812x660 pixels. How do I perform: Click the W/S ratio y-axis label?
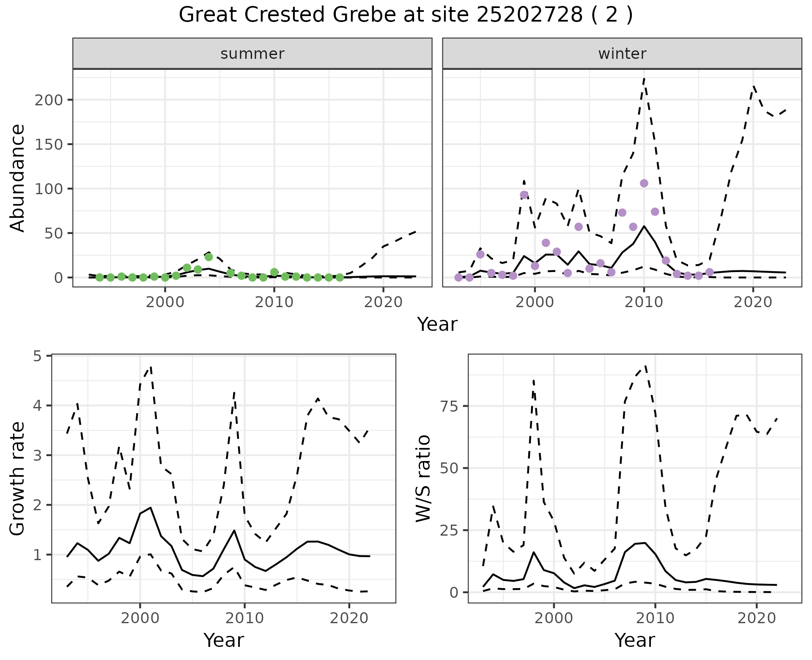point(423,479)
